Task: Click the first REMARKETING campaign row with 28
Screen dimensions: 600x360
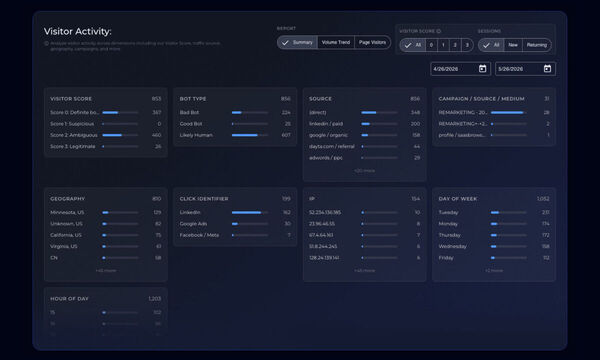Action: pos(494,112)
